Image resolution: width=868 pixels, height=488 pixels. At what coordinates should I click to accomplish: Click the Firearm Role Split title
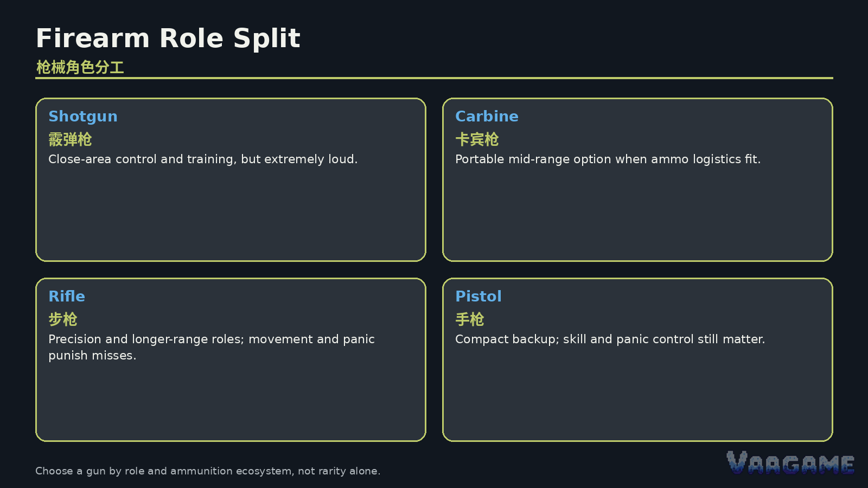point(168,38)
